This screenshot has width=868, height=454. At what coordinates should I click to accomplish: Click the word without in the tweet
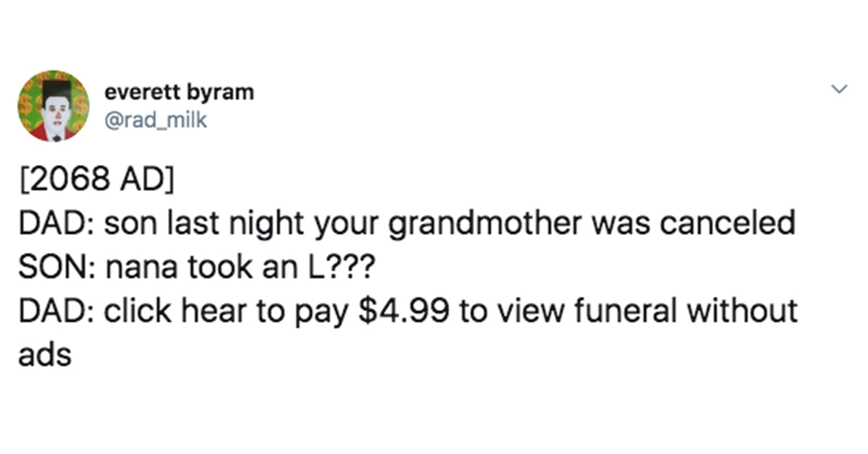[x=742, y=311]
